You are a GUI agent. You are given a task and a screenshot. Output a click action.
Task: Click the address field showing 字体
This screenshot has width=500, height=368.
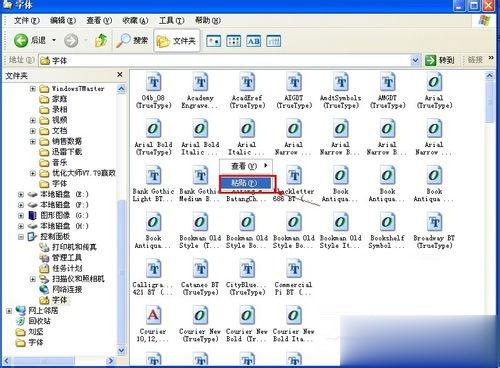tap(225, 60)
